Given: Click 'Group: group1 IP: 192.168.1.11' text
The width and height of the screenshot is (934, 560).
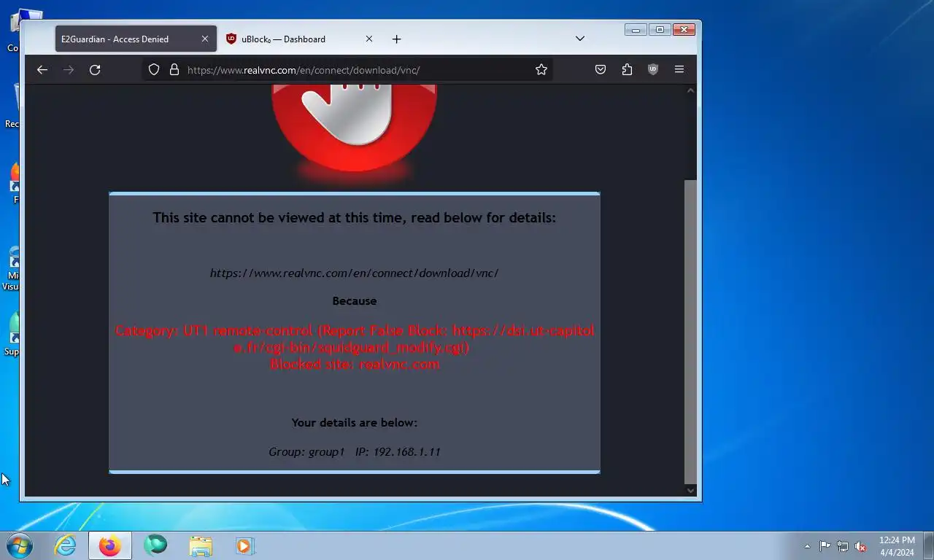Looking at the screenshot, I should coord(355,452).
